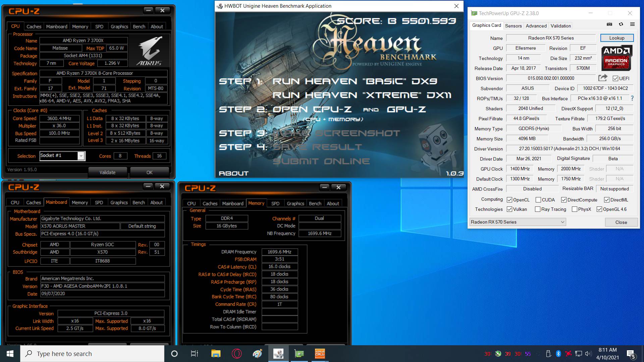Switch to HWBOT Heaven app on taskbar
Image resolution: width=644 pixels, height=362 pixels.
point(278,354)
